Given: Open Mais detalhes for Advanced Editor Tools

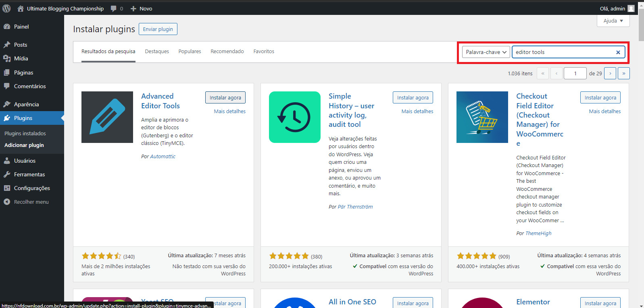Looking at the screenshot, I should coord(230,112).
